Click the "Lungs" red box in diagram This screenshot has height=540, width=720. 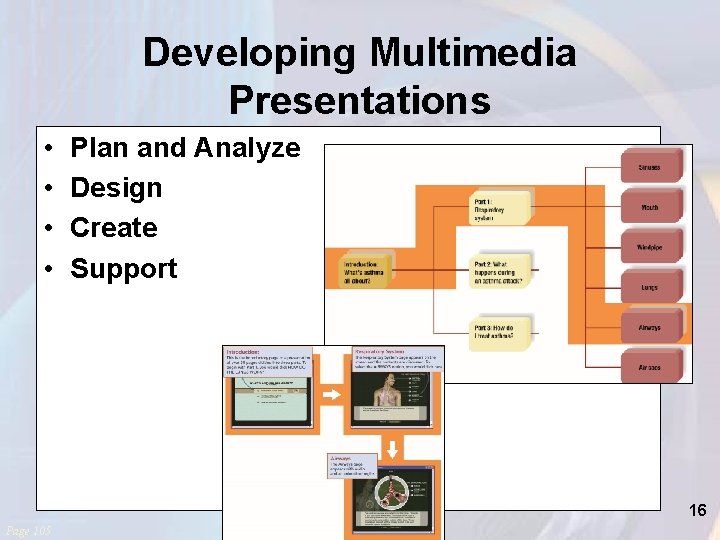coord(651,286)
